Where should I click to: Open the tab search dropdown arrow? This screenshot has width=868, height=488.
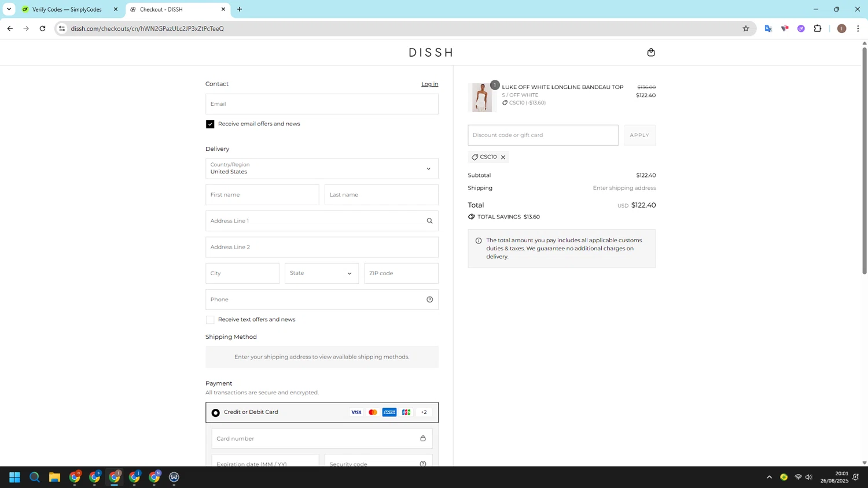coord(9,9)
